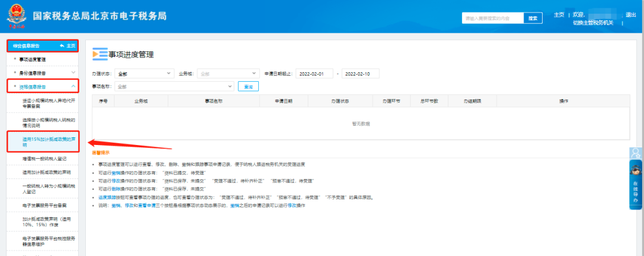Screen dimensions: 644x256
Task: Open the 事项名称 dropdown
Action: coord(174,87)
